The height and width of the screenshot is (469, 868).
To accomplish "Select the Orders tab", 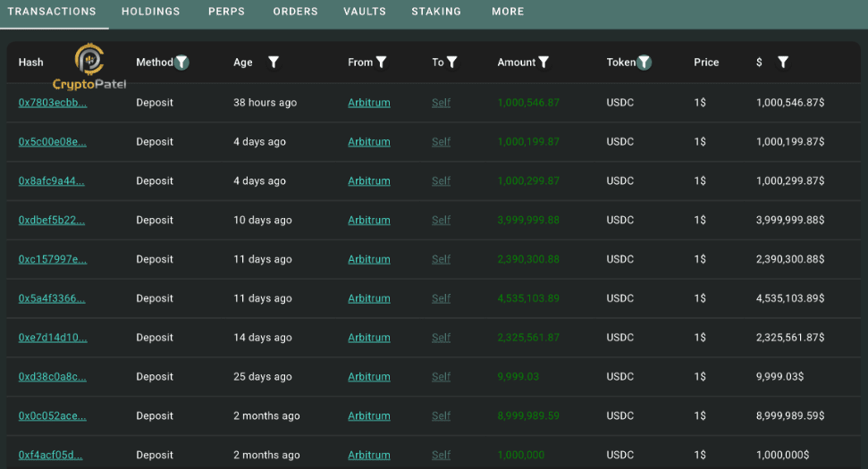I will click(295, 12).
